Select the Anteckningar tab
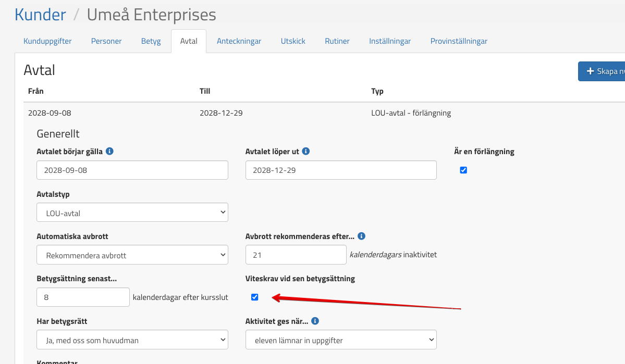The width and height of the screenshot is (625, 364). tap(239, 41)
